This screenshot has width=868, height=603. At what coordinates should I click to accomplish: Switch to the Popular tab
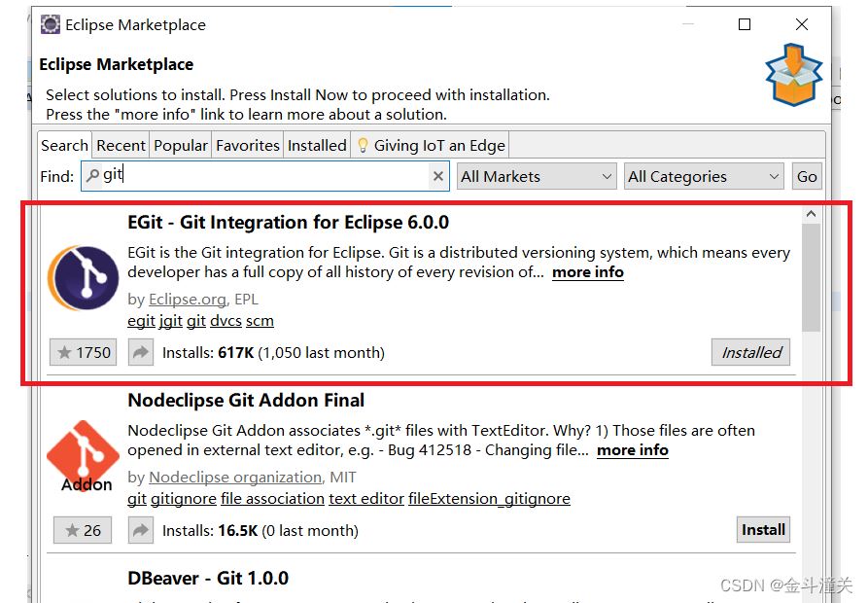(181, 145)
